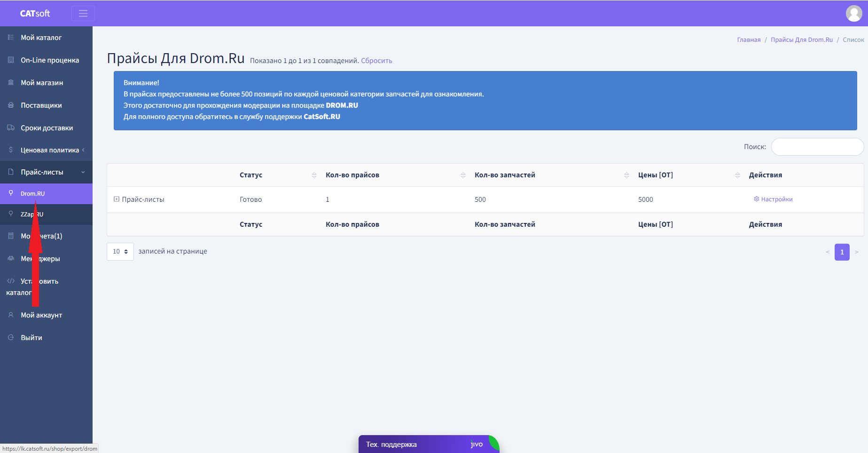Open Мой каталог in sidebar
This screenshot has width=868, height=453.
click(41, 38)
